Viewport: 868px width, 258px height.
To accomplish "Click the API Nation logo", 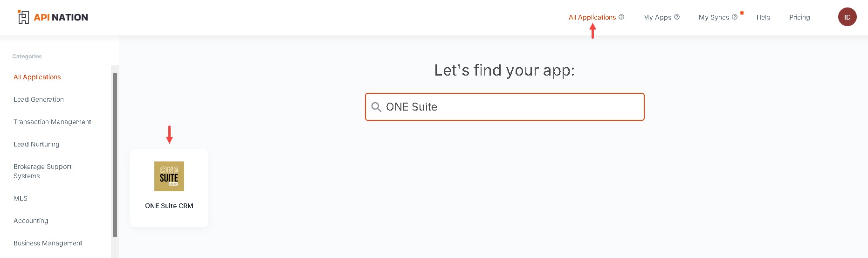I will pyautogui.click(x=53, y=17).
